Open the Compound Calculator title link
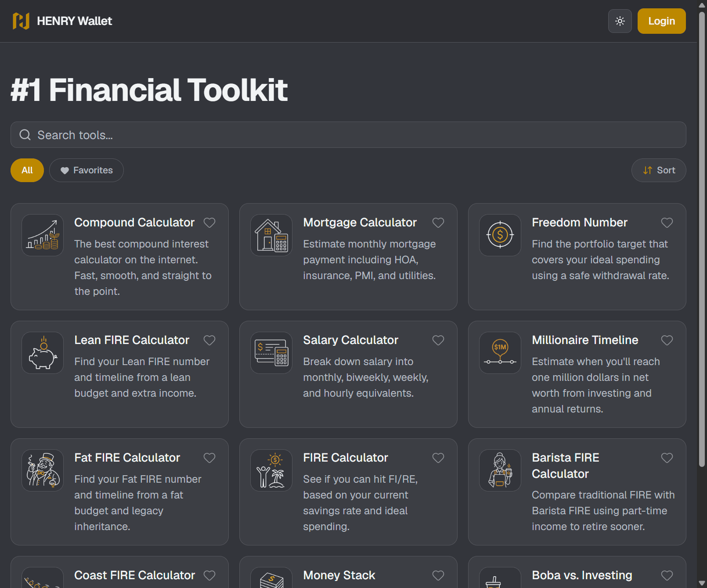The height and width of the screenshot is (588, 707). click(134, 222)
